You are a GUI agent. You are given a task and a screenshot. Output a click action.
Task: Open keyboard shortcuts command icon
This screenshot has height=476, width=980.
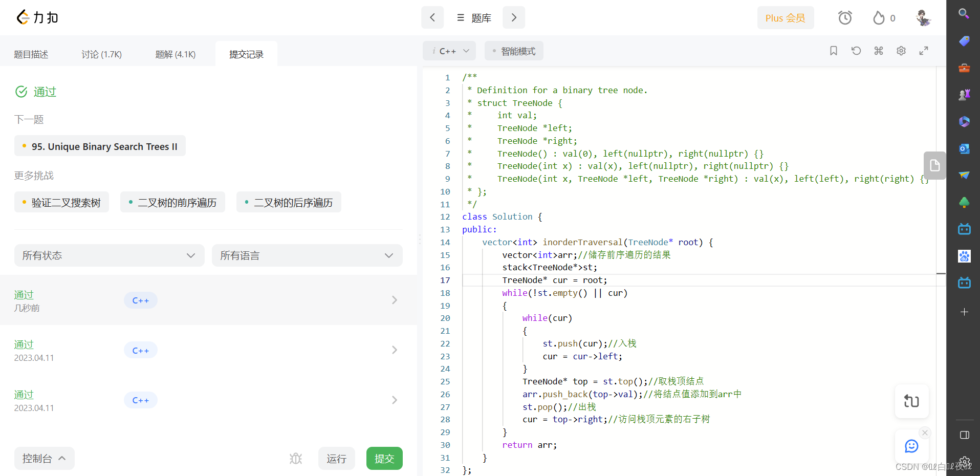tap(879, 51)
